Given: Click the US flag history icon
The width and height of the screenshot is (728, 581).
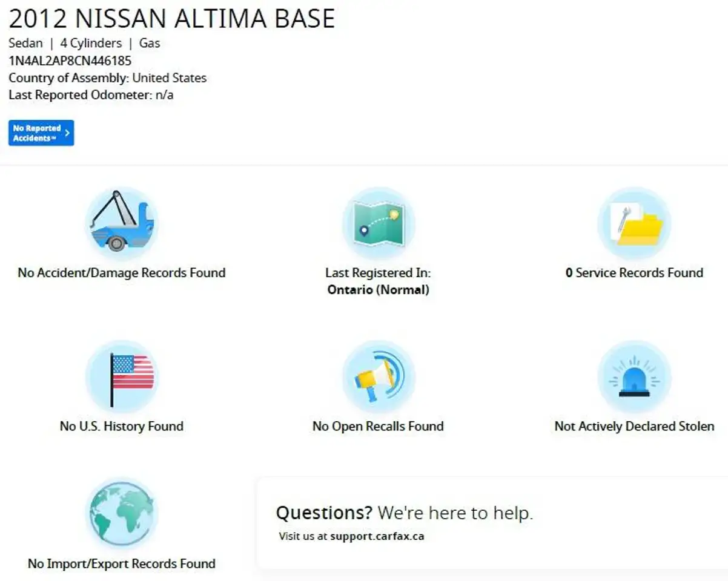Looking at the screenshot, I should [122, 376].
